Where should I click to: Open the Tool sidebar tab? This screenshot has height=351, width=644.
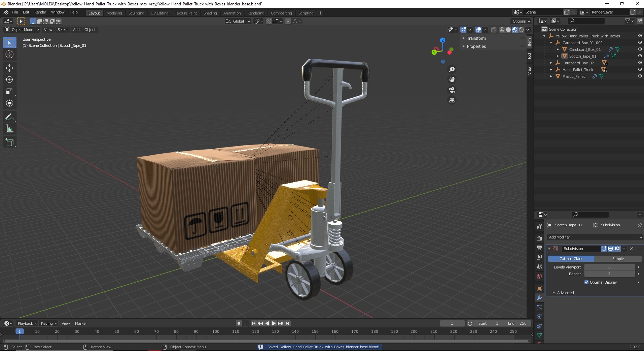click(529, 56)
